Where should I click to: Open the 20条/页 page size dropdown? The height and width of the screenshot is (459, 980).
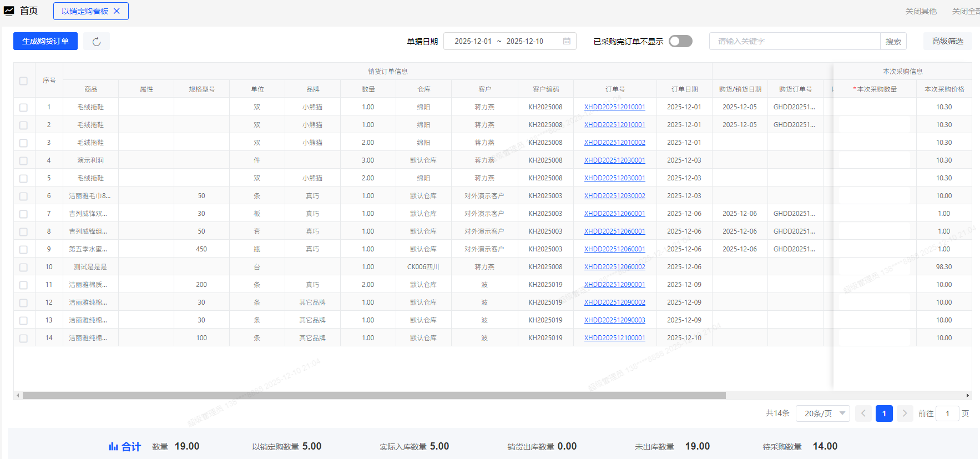click(823, 413)
